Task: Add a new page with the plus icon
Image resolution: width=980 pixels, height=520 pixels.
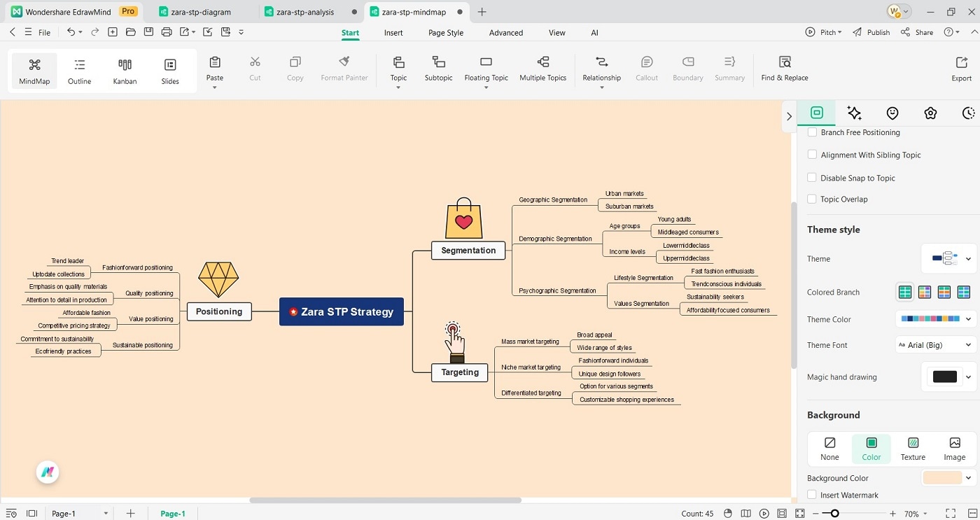Action: click(x=130, y=514)
